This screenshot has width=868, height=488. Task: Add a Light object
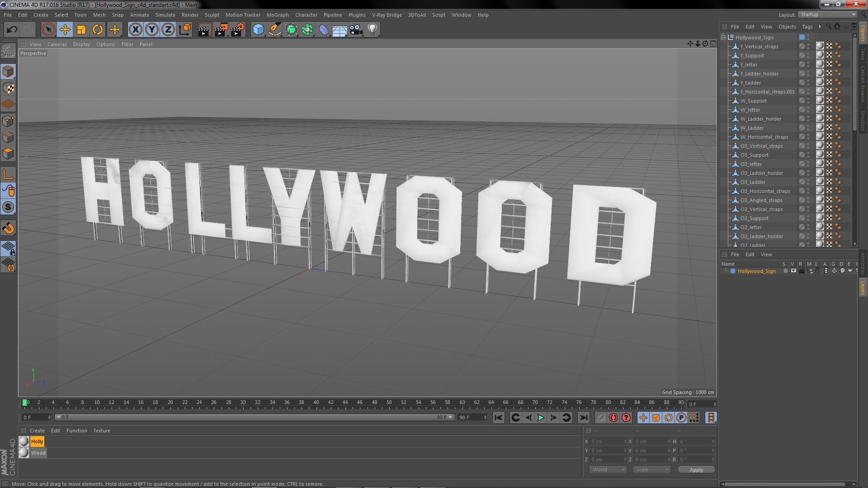(373, 30)
